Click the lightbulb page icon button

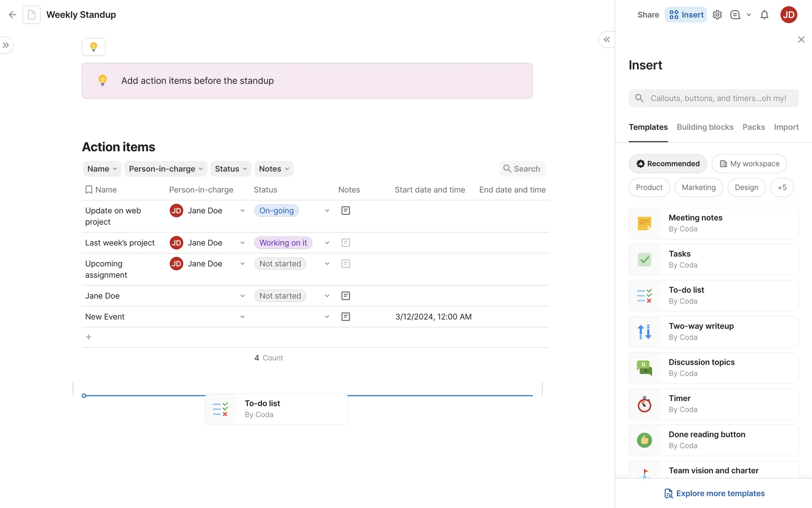(93, 47)
